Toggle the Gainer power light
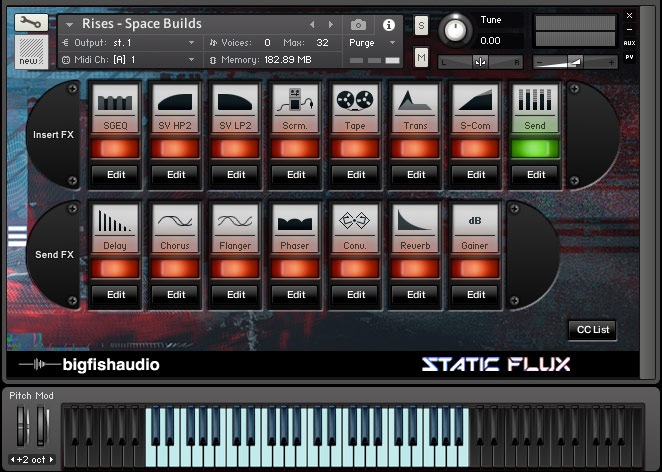This screenshot has height=472, width=662. coord(475,269)
